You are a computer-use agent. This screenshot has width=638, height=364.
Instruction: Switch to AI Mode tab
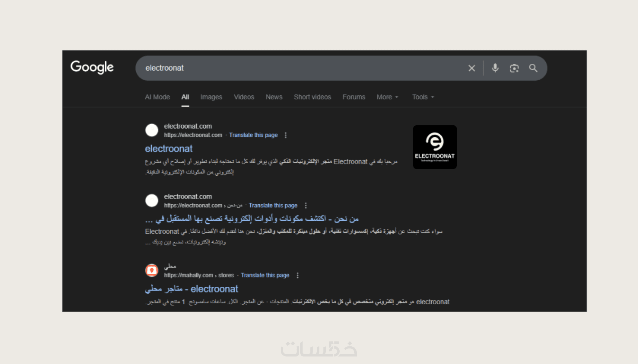tap(158, 97)
